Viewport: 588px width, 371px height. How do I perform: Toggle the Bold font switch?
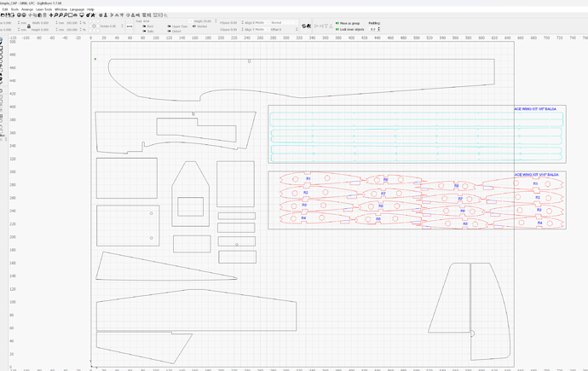pos(144,26)
